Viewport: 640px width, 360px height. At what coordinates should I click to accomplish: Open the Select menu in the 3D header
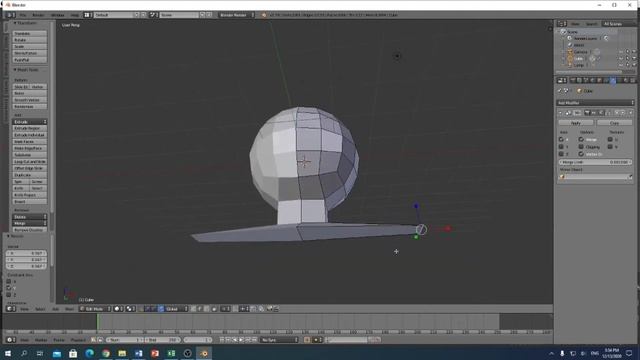pos(40,309)
